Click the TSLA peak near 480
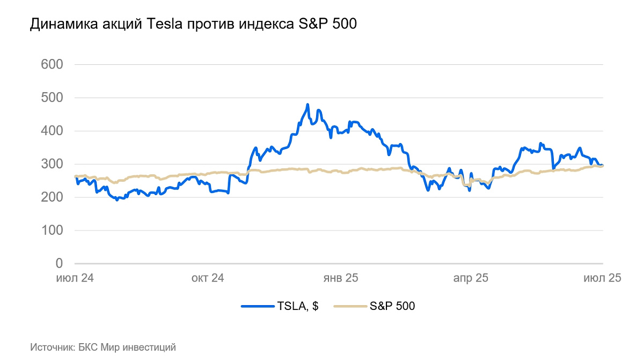The height and width of the screenshot is (363, 644). point(308,105)
